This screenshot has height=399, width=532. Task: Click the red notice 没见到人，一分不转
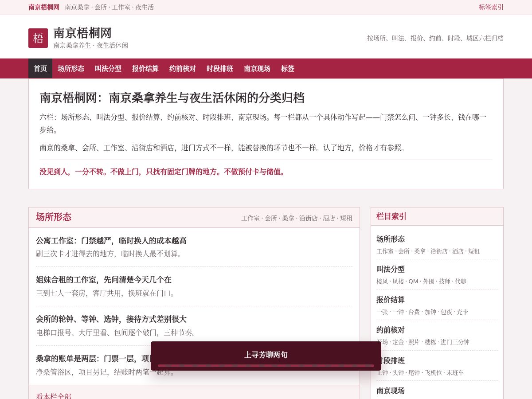point(163,172)
